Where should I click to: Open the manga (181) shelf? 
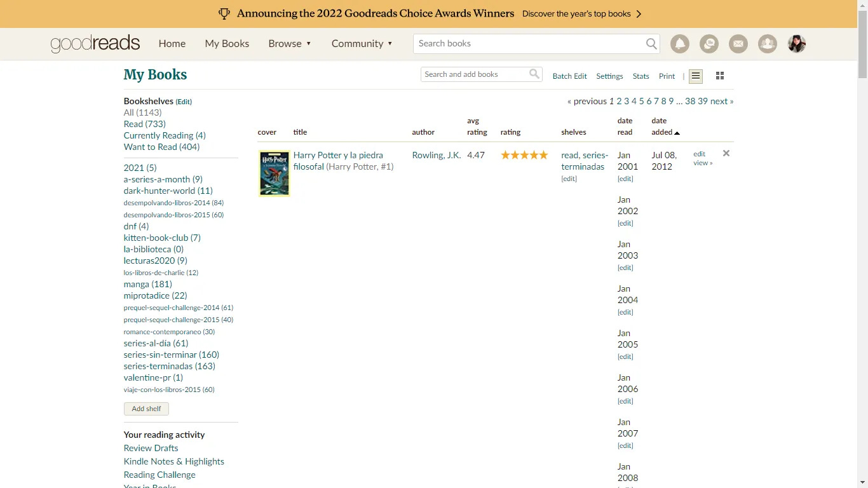click(x=148, y=284)
